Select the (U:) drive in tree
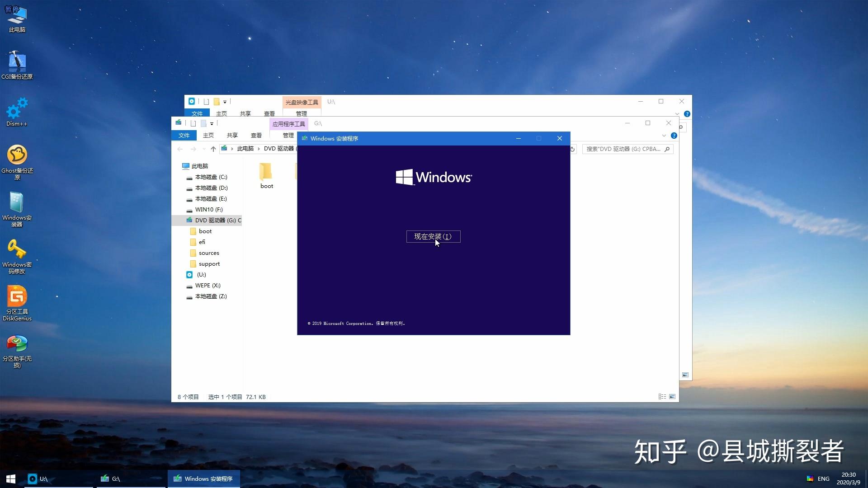The image size is (868, 488). [201, 274]
